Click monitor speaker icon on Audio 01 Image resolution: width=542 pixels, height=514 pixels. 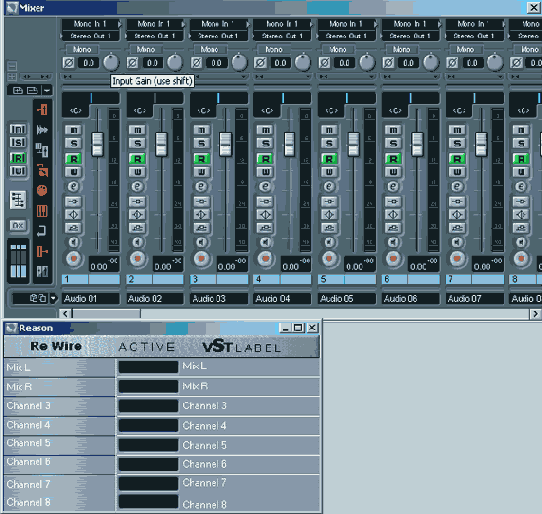click(73, 242)
